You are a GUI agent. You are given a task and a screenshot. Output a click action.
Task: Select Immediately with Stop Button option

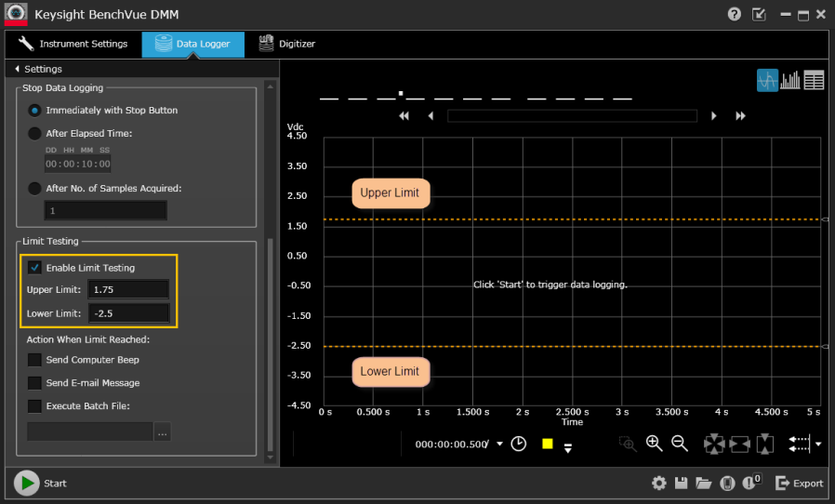pyautogui.click(x=34, y=111)
